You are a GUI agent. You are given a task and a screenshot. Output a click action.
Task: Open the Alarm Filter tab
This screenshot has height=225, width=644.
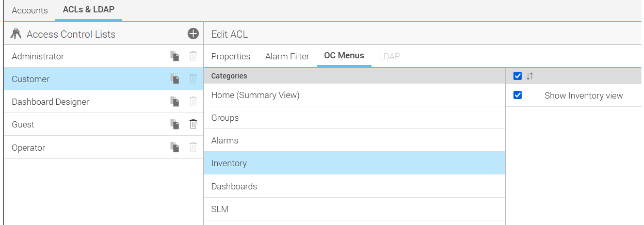point(287,56)
